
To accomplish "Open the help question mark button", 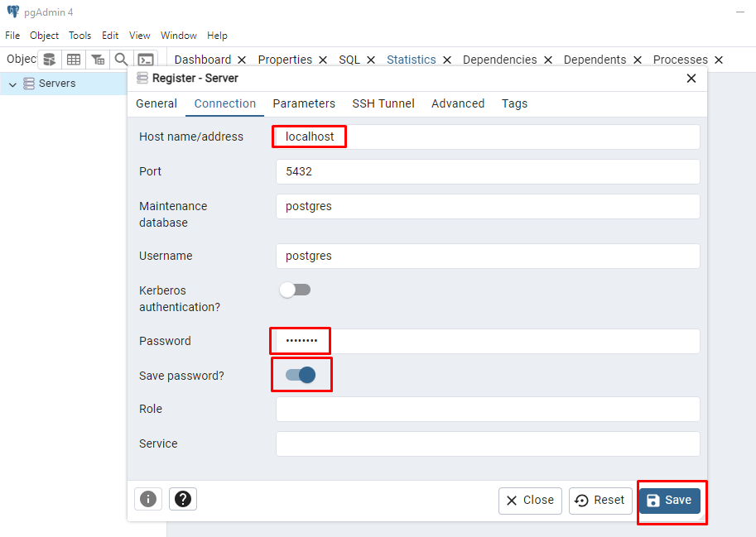I will [x=183, y=499].
